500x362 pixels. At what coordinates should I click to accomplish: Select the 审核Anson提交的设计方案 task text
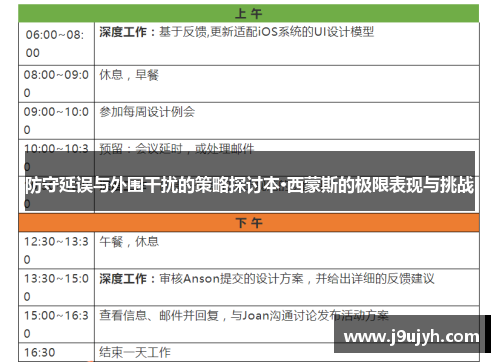pyautogui.click(x=231, y=279)
